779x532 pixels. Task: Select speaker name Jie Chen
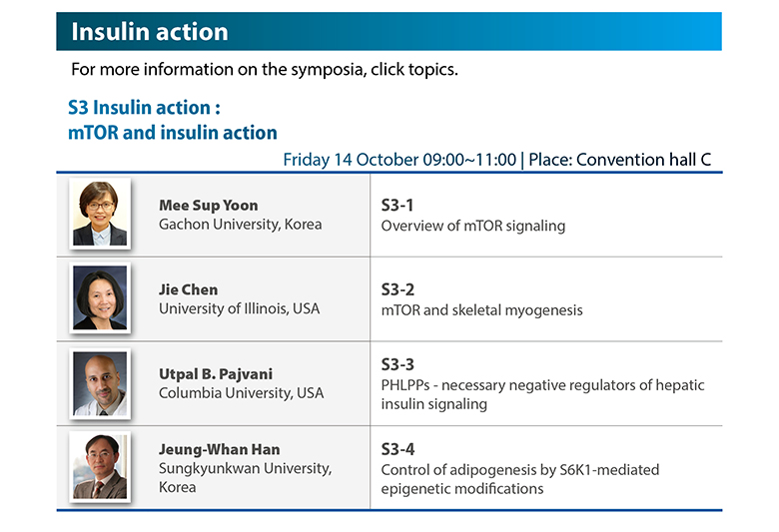(189, 289)
